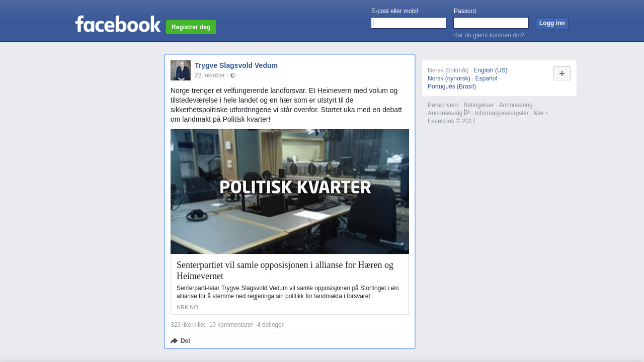Switch language to Português (Brasil)
The height and width of the screenshot is (362, 644).
pos(452,86)
